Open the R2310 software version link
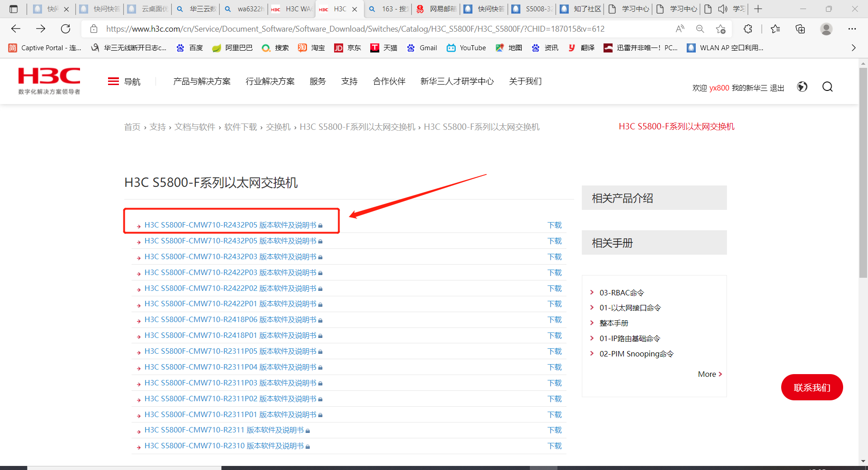Viewport: 868px width, 470px height. [x=224, y=446]
